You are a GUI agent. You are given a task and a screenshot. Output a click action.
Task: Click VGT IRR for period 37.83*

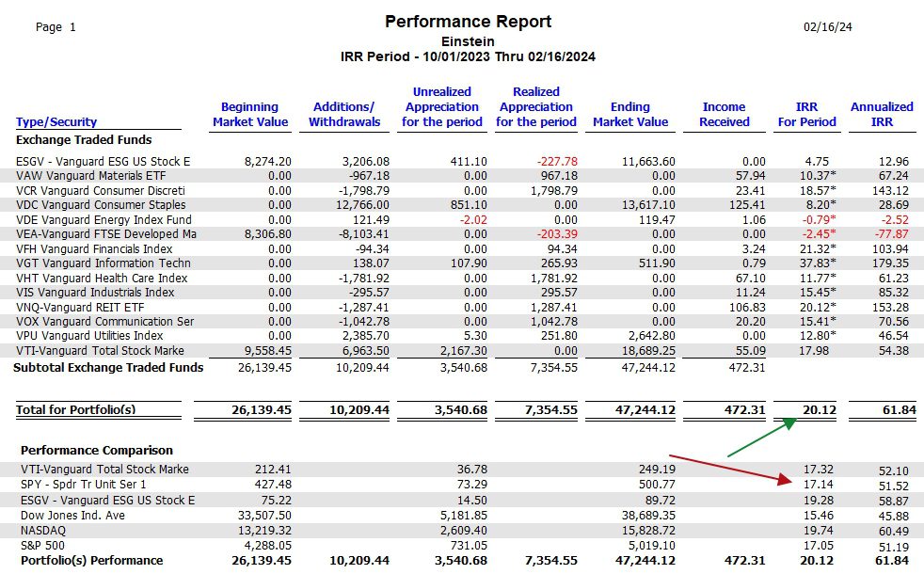click(x=818, y=263)
